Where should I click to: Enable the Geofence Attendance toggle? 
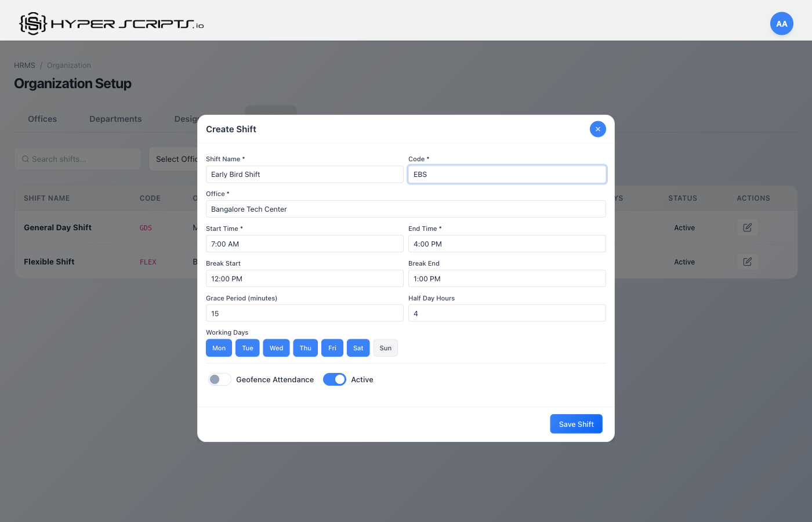pos(220,379)
